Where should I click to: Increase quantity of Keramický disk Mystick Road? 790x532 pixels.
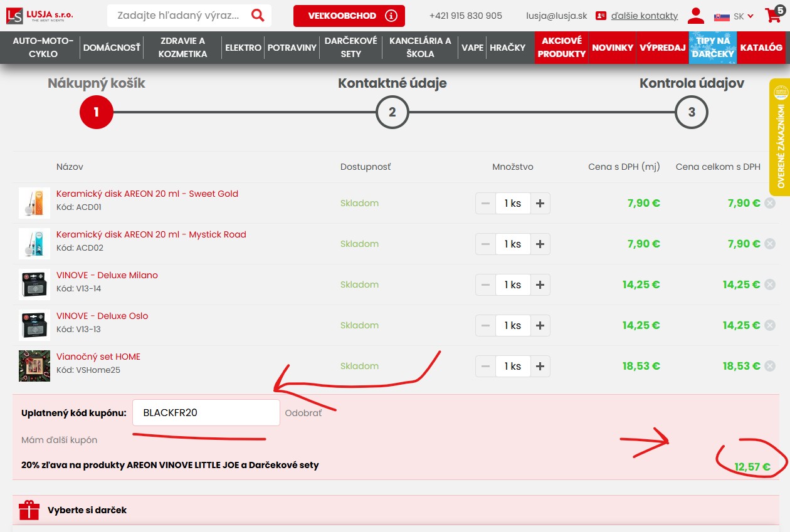pyautogui.click(x=540, y=244)
